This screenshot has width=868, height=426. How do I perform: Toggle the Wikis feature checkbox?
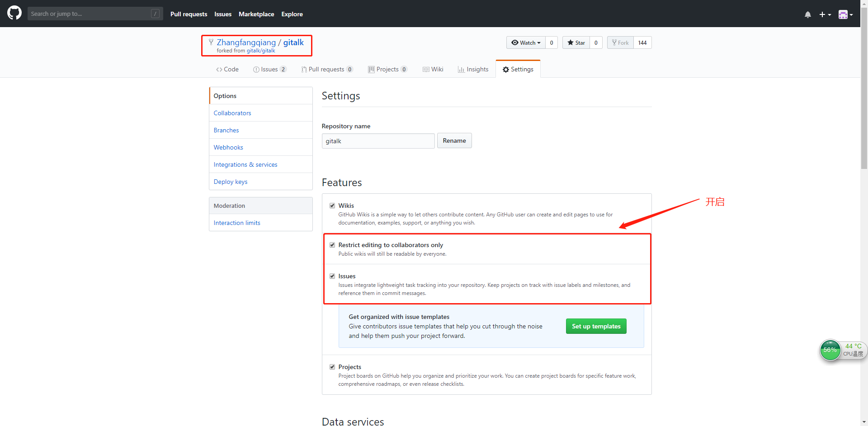tap(332, 206)
